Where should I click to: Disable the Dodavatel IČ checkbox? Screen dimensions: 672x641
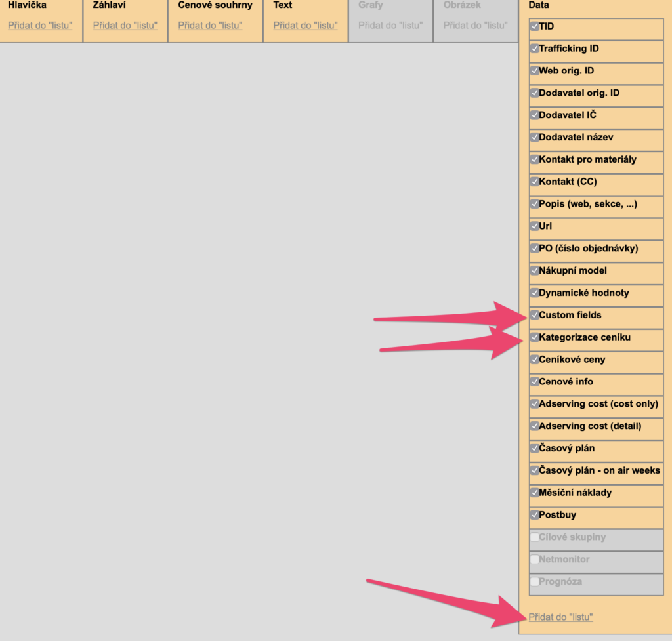click(x=534, y=115)
